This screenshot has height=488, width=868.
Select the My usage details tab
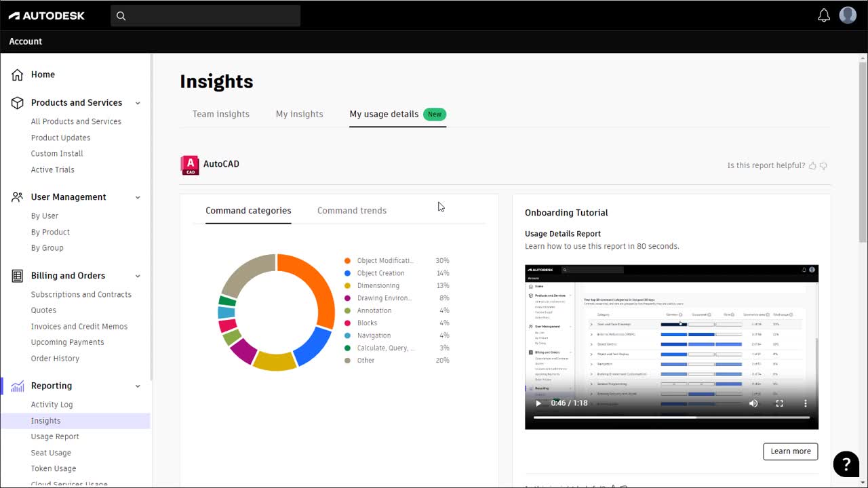(397, 114)
